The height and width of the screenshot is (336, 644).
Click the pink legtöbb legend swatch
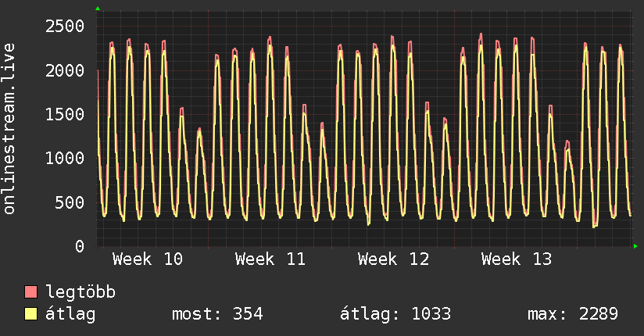pos(30,291)
